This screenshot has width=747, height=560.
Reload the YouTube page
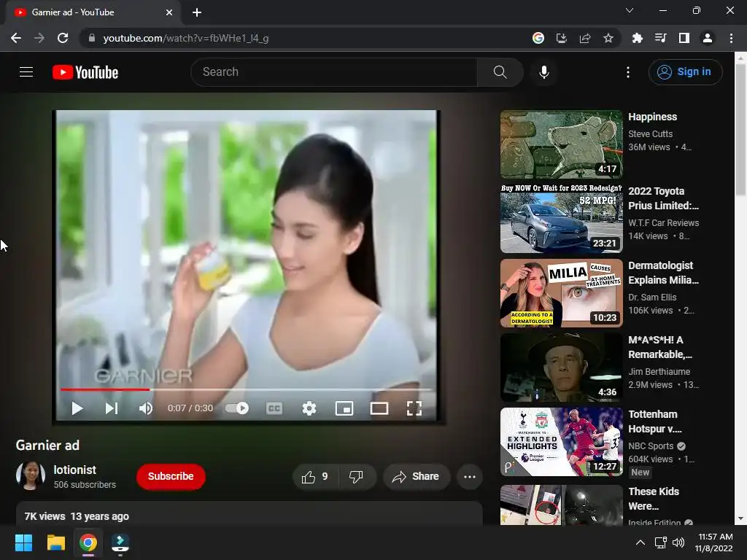click(x=63, y=38)
